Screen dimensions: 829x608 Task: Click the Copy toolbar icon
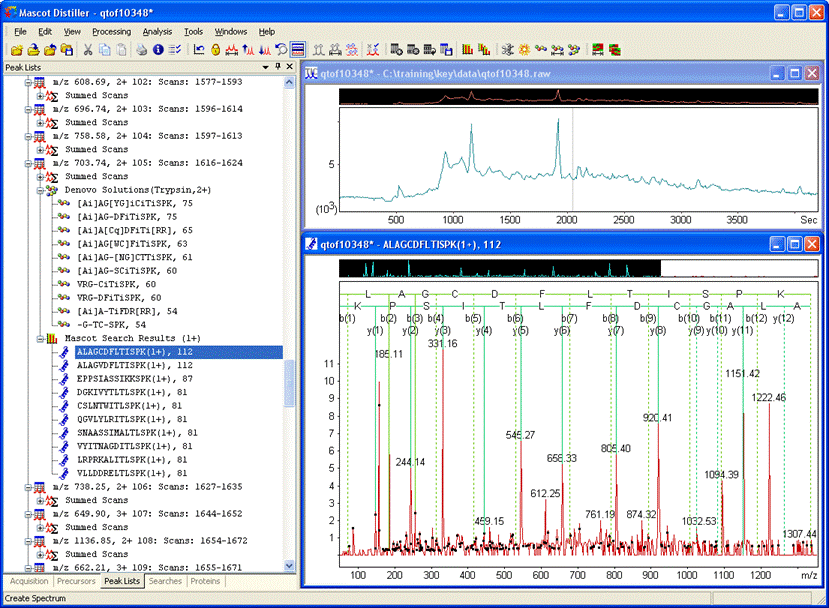pos(105,50)
